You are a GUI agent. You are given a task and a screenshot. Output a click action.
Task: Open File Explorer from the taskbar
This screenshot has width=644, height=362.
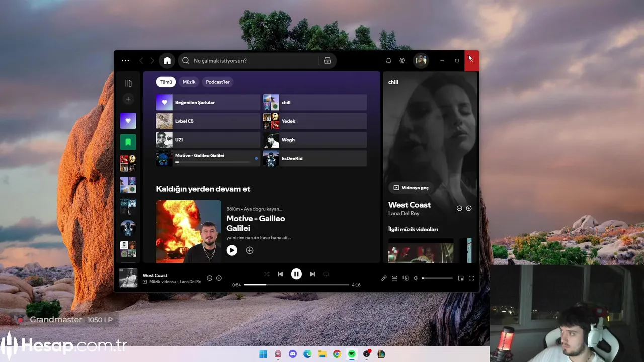click(x=322, y=354)
